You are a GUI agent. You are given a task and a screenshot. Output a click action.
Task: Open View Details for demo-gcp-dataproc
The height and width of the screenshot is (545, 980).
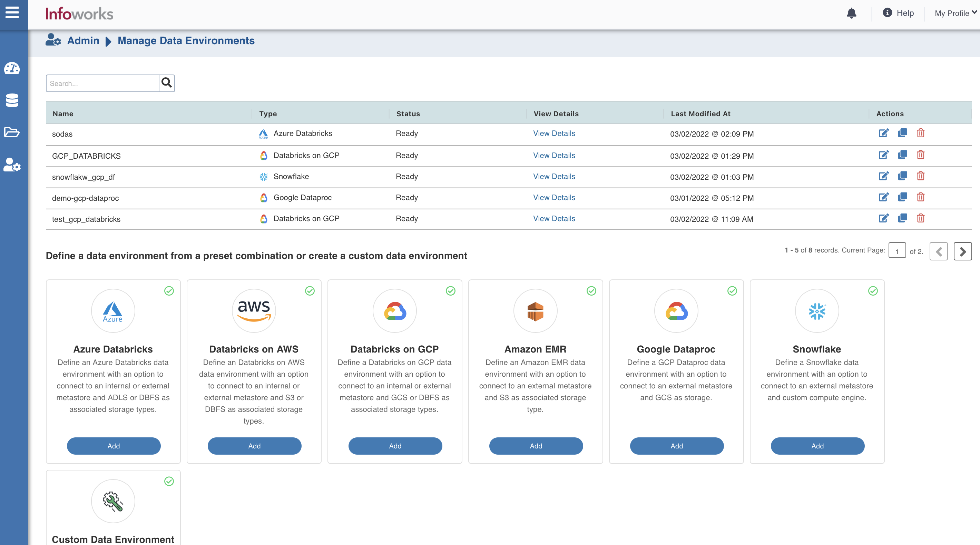click(x=554, y=197)
